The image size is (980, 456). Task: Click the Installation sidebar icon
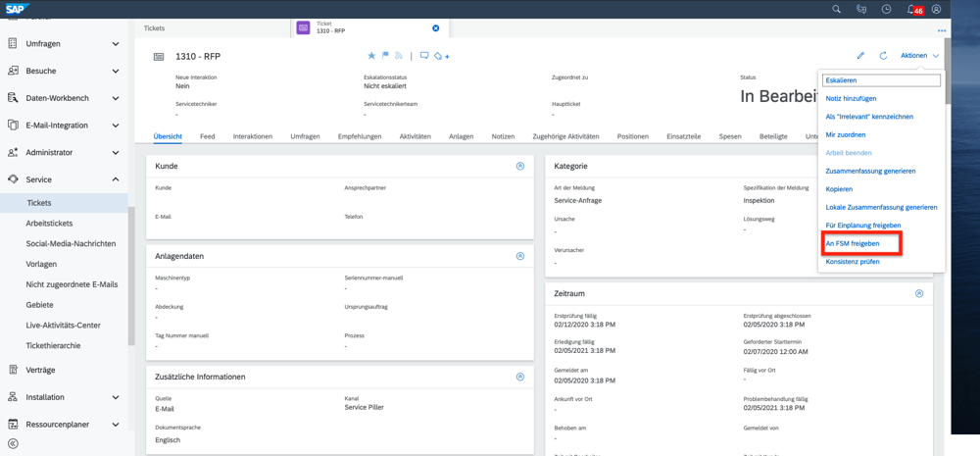[13, 397]
